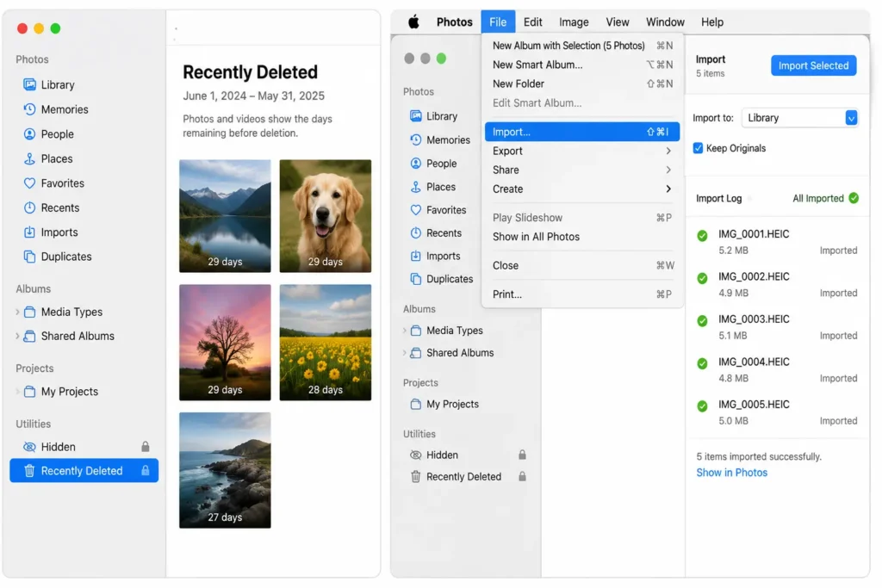Image resolution: width=882 pixels, height=588 pixels.
Task: Open the Share submenu arrow
Action: coord(668,170)
